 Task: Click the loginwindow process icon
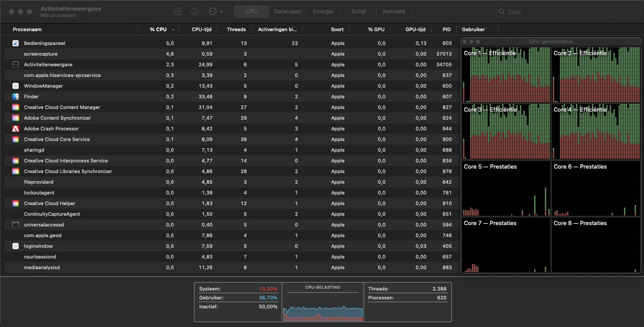pyautogui.click(x=16, y=246)
